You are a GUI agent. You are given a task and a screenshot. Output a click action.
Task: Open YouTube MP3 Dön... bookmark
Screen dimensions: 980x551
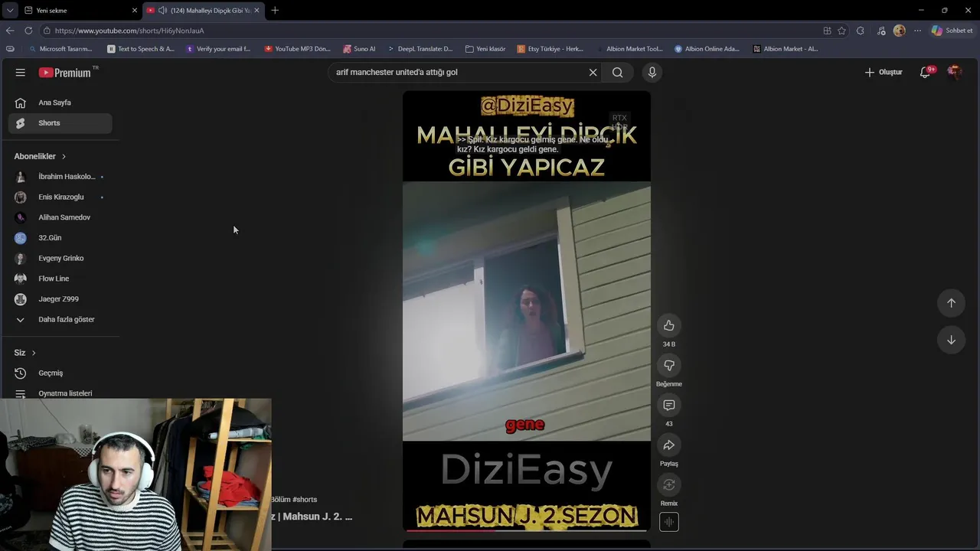(x=297, y=49)
